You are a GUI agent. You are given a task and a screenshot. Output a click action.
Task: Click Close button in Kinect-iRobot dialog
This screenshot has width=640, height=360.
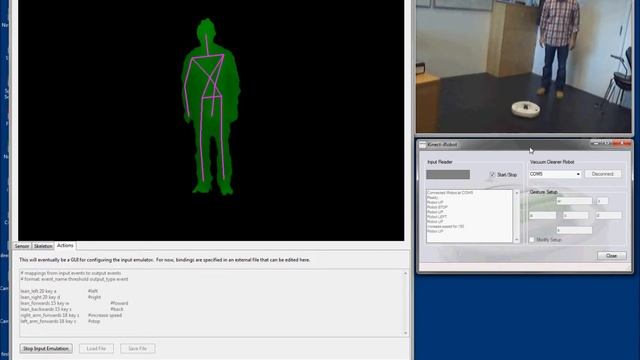pyautogui.click(x=611, y=256)
